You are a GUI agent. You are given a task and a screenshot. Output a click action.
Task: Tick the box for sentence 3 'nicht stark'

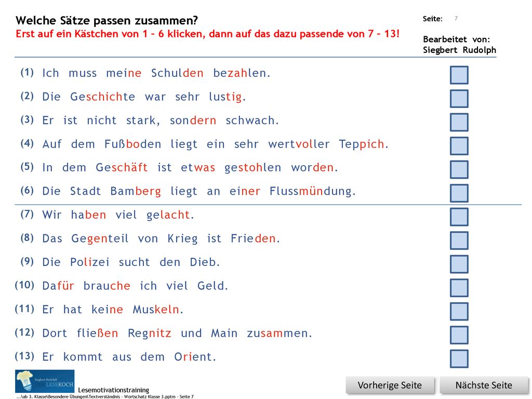(x=459, y=122)
